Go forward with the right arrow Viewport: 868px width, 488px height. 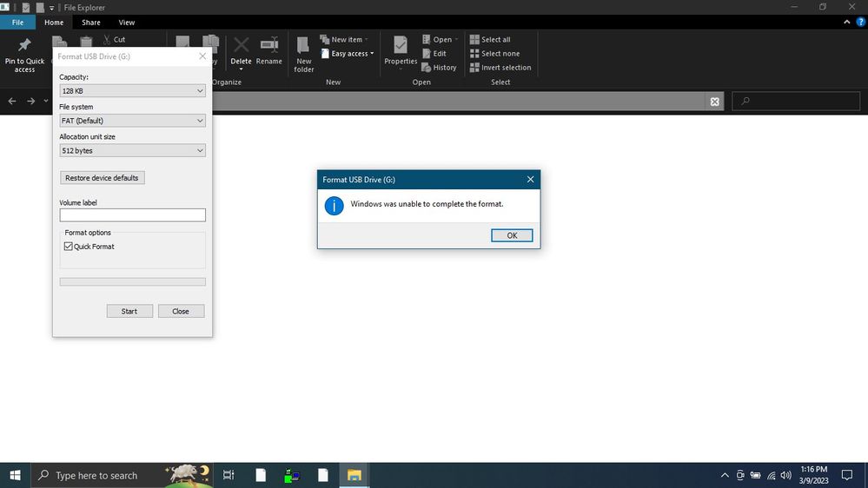point(31,101)
